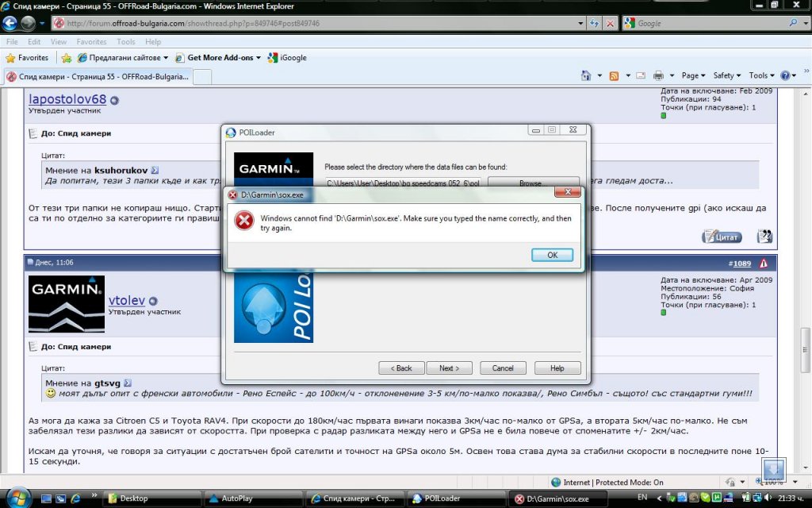Click vtolev's Garmin avatar image
The image size is (812, 508).
click(x=67, y=304)
